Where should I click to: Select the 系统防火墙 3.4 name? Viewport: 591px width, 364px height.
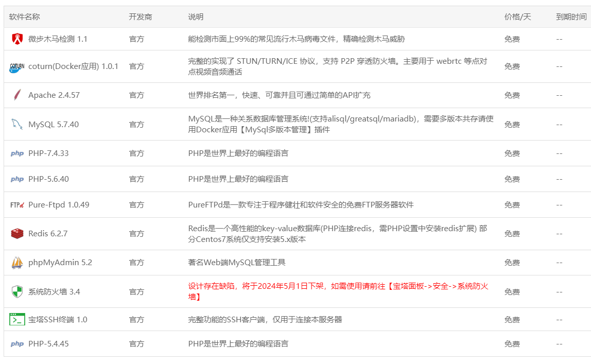pos(54,291)
